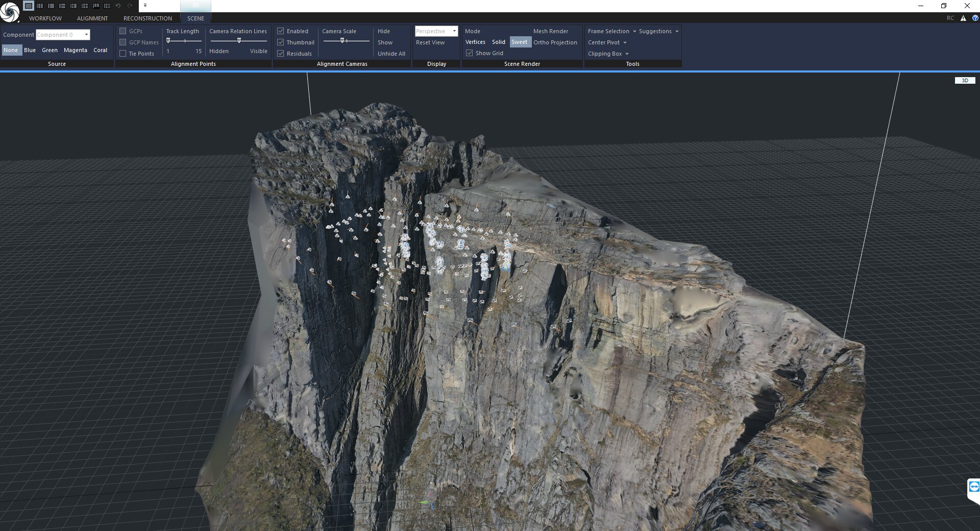Image resolution: width=980 pixels, height=531 pixels.
Task: Adjust the Track Length slider
Action: pyautogui.click(x=168, y=40)
